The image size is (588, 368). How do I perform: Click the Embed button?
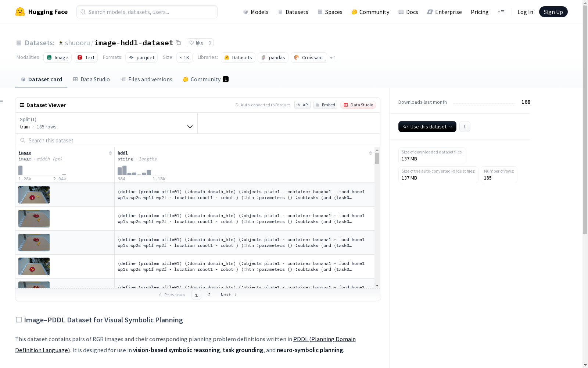pyautogui.click(x=325, y=105)
